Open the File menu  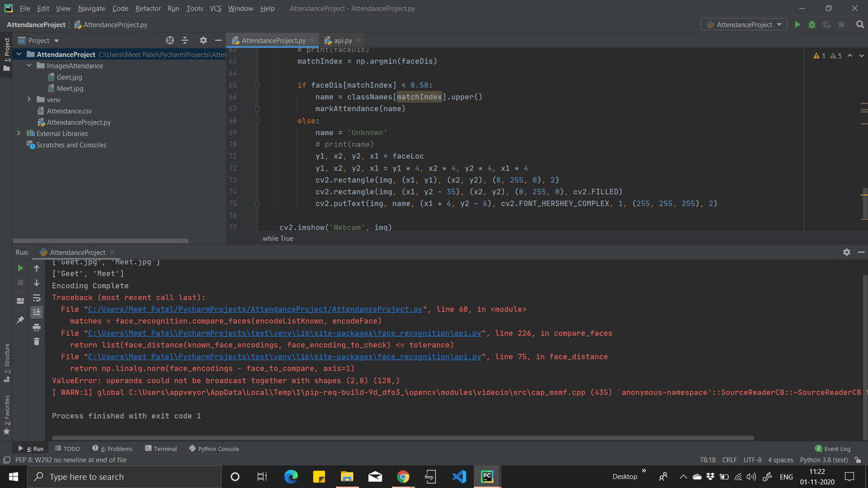coord(25,8)
